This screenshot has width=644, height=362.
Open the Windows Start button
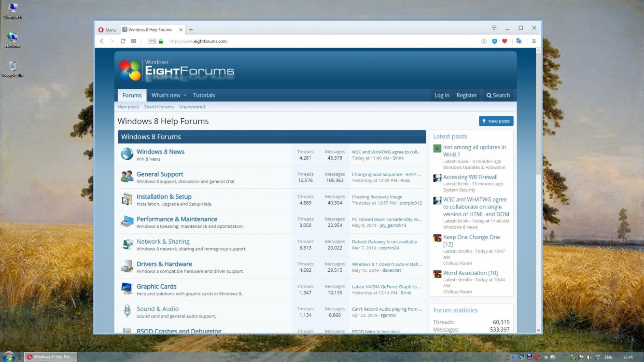10,357
